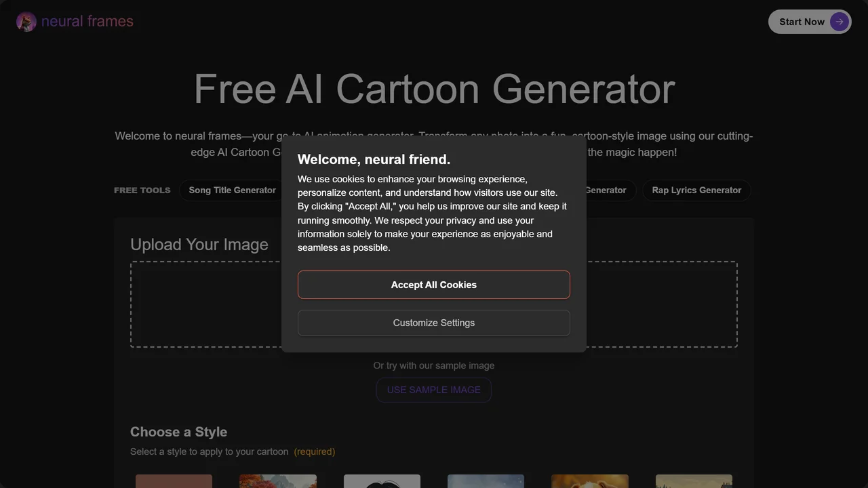This screenshot has height=488, width=868.
Task: Click the "Or try with our sample image" text
Action: click(x=434, y=365)
